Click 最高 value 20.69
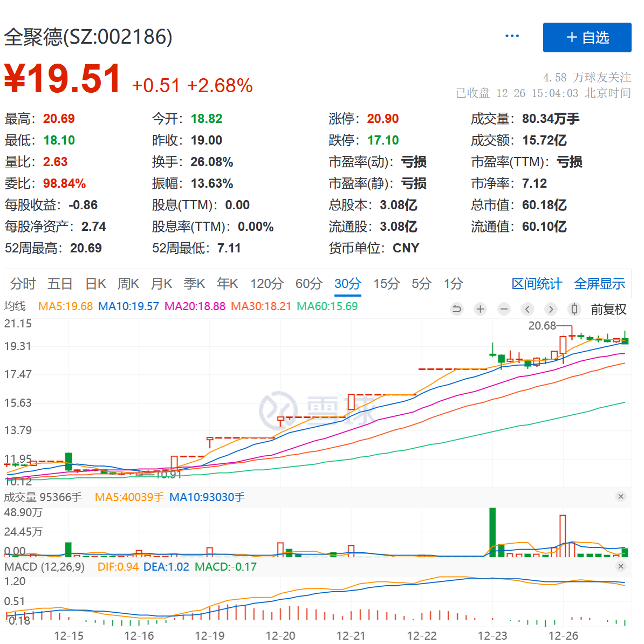Screen dimensions: 644x644 (59, 119)
